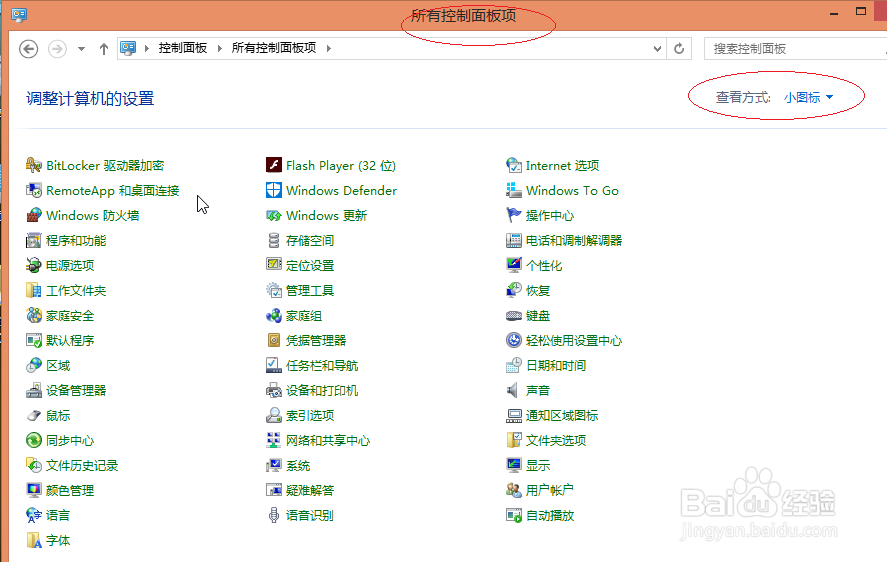Click the 管理工具 icon
Viewport: 887px width, 562px height.
(x=274, y=290)
